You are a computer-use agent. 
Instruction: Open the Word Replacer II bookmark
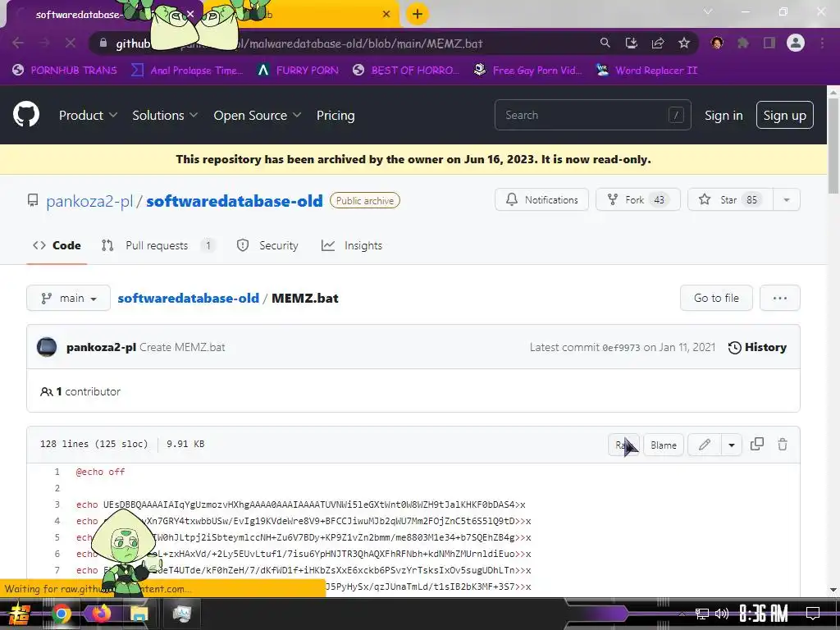tap(646, 71)
